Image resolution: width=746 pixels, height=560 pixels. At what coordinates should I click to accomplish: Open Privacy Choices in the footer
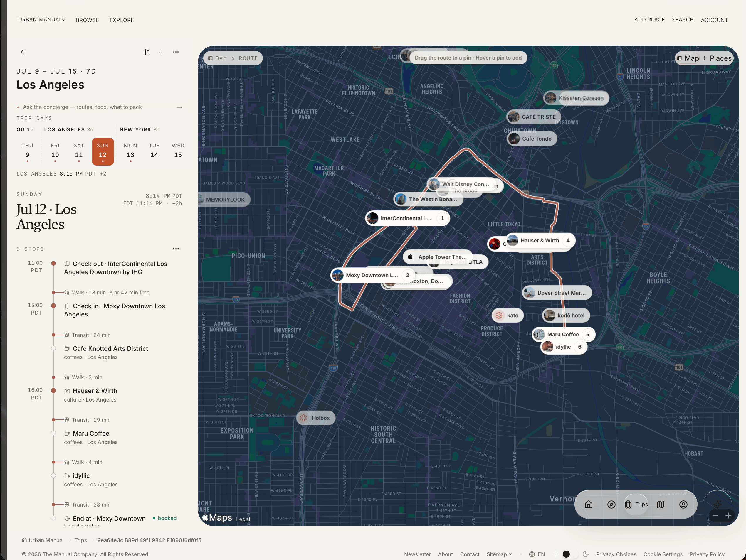click(616, 554)
